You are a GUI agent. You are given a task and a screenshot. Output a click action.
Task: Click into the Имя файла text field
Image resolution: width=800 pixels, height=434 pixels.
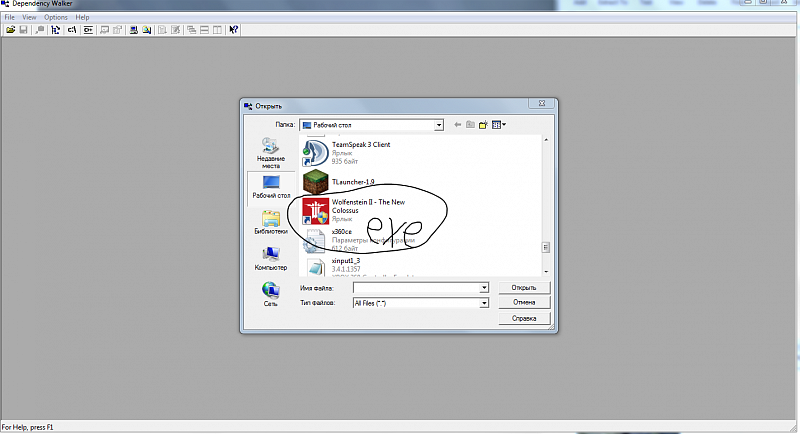pos(416,288)
